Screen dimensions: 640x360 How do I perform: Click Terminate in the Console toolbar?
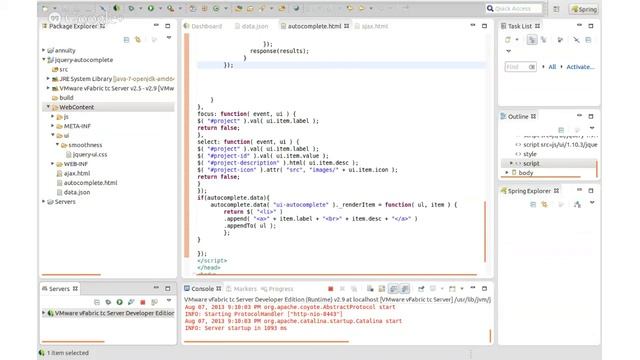coord(331,289)
